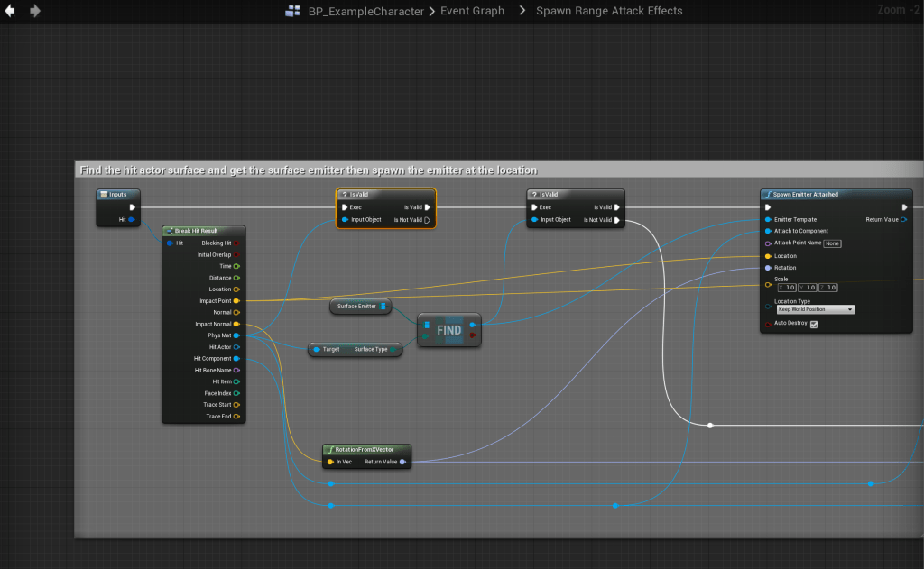This screenshot has height=569, width=924.
Task: Open BP_ExampleCharacter in the breadcrumb
Action: (365, 11)
